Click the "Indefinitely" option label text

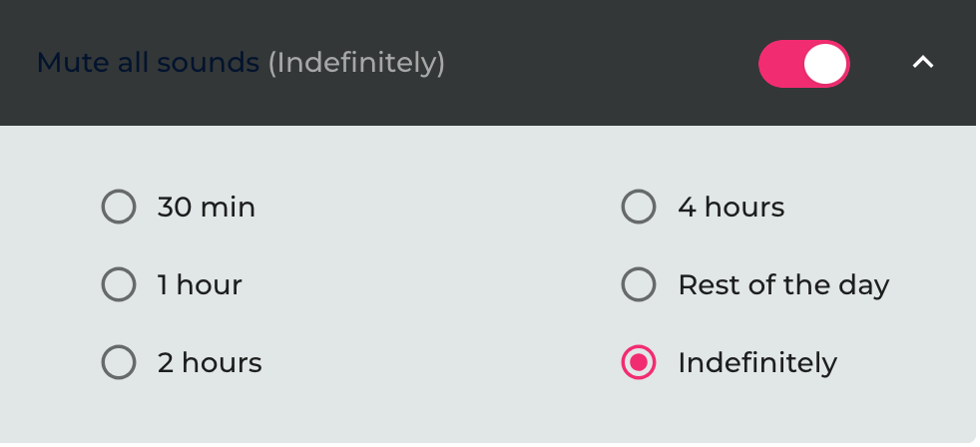[757, 362]
